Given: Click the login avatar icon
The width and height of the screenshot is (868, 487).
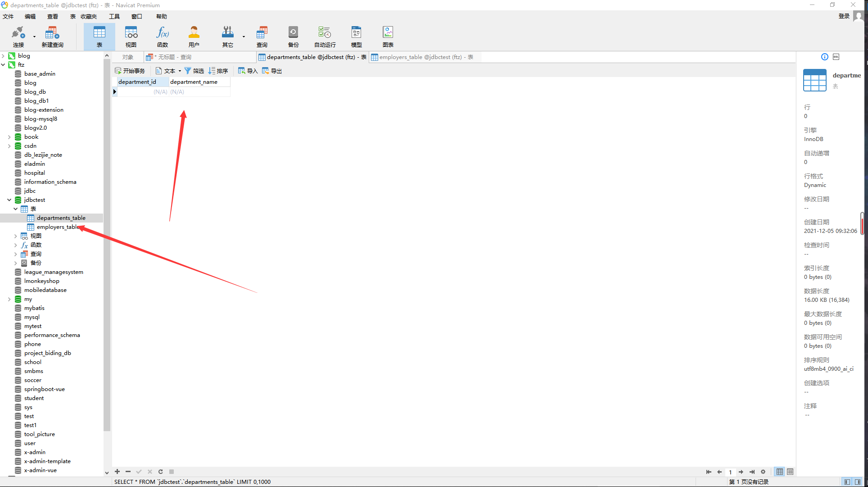Looking at the screenshot, I should pos(859,17).
